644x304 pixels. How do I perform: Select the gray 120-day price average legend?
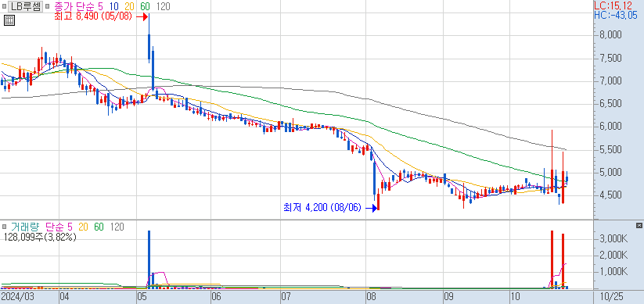163,6
